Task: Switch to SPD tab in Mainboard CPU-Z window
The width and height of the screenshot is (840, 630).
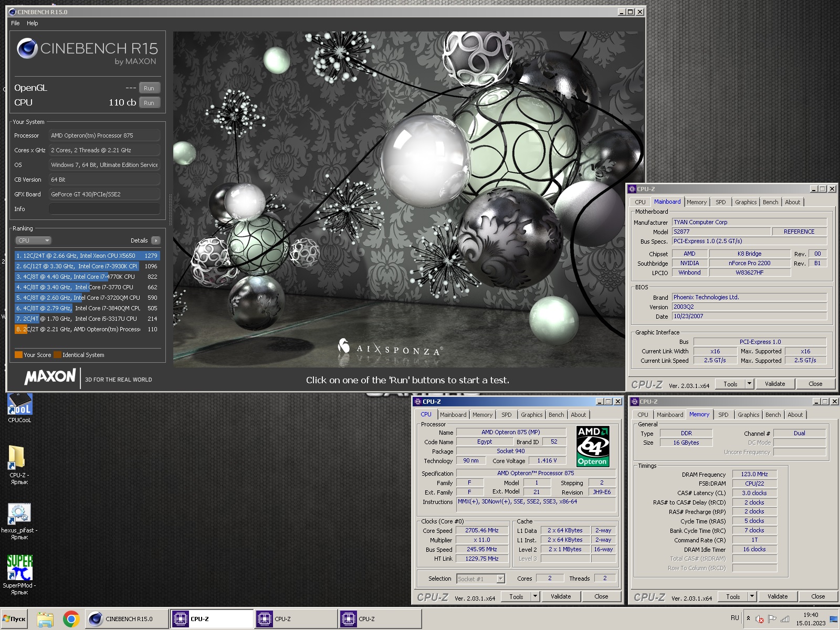Action: tap(721, 202)
